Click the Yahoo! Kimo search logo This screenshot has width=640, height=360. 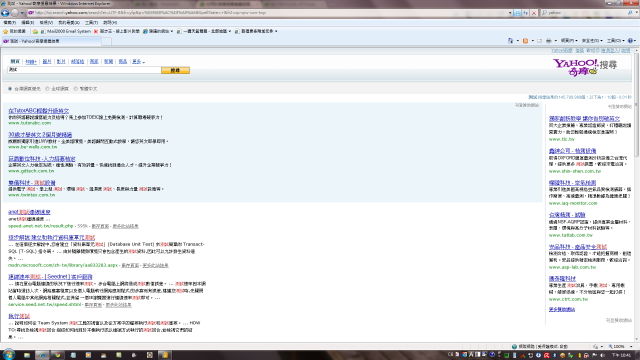(x=584, y=67)
